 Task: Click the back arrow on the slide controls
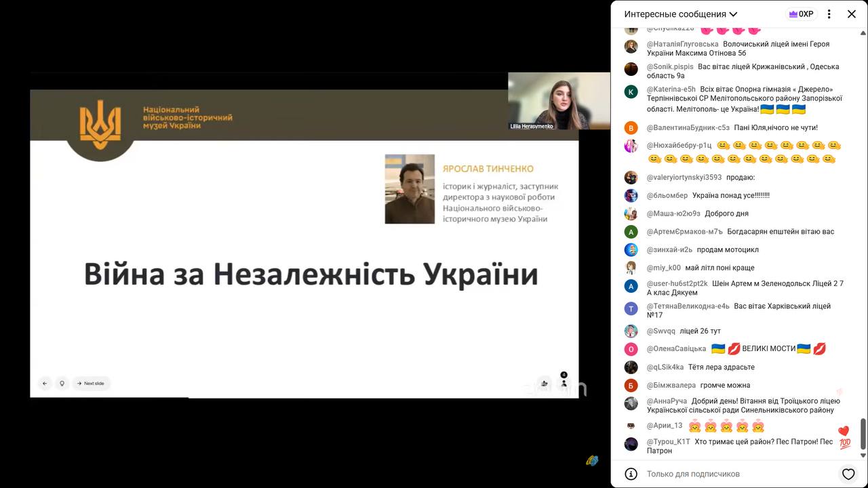click(x=45, y=384)
